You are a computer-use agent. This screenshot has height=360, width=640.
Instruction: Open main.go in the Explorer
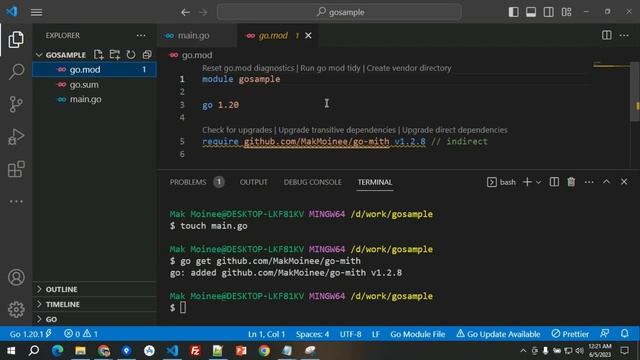[94, 99]
